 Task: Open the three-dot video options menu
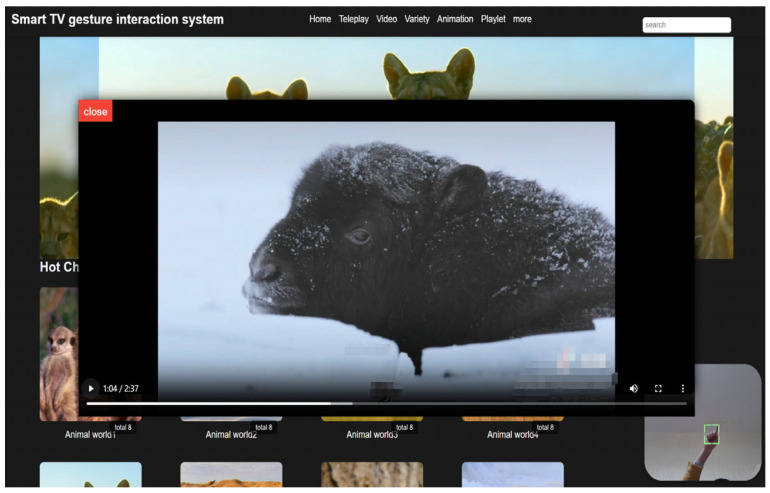[683, 388]
